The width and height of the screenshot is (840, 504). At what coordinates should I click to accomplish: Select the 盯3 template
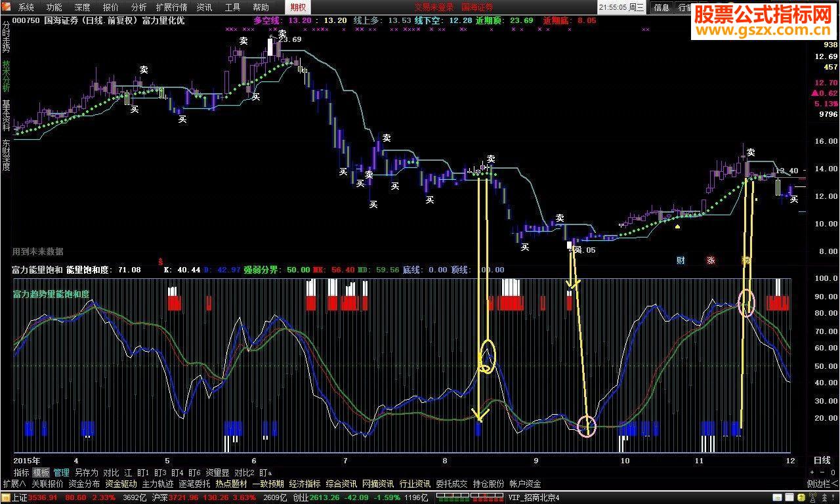tap(160, 472)
